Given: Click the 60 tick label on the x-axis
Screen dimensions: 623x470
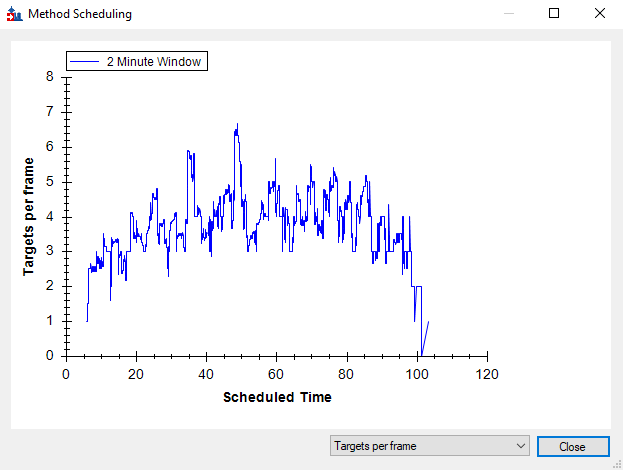Looking at the screenshot, I should 277,374.
